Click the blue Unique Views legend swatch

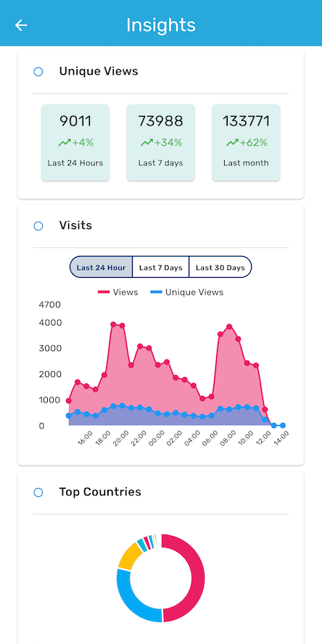156,292
